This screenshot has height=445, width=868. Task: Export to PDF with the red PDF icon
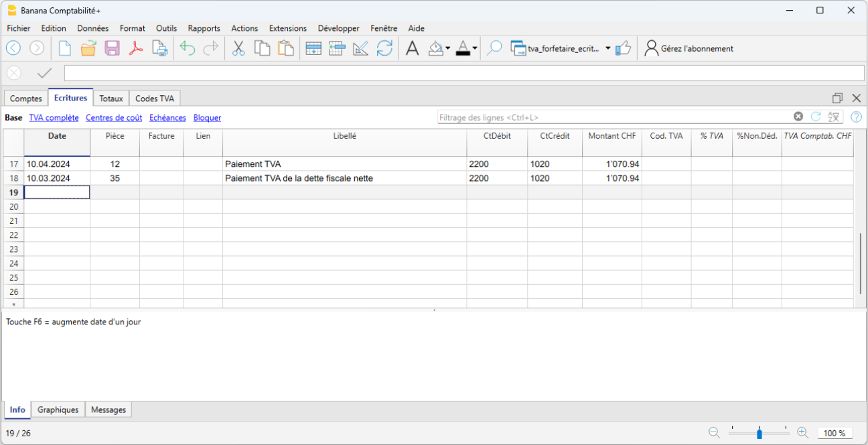coord(136,48)
